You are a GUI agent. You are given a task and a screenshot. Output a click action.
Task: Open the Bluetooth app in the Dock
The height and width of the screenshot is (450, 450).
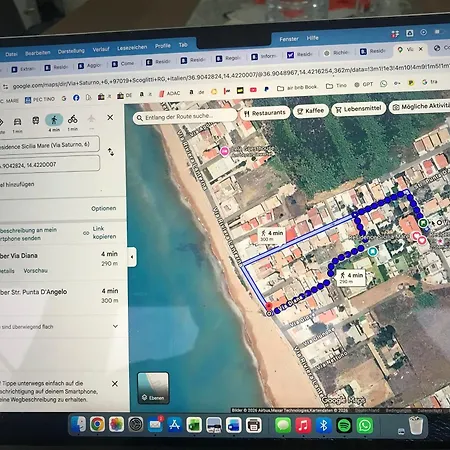click(324, 426)
